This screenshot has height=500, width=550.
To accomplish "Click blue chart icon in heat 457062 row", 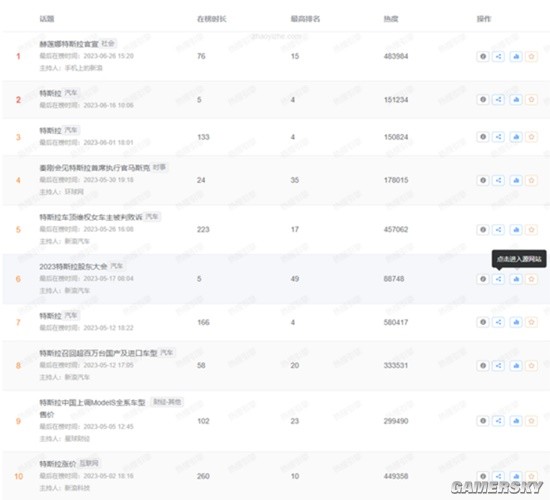I will [516, 229].
